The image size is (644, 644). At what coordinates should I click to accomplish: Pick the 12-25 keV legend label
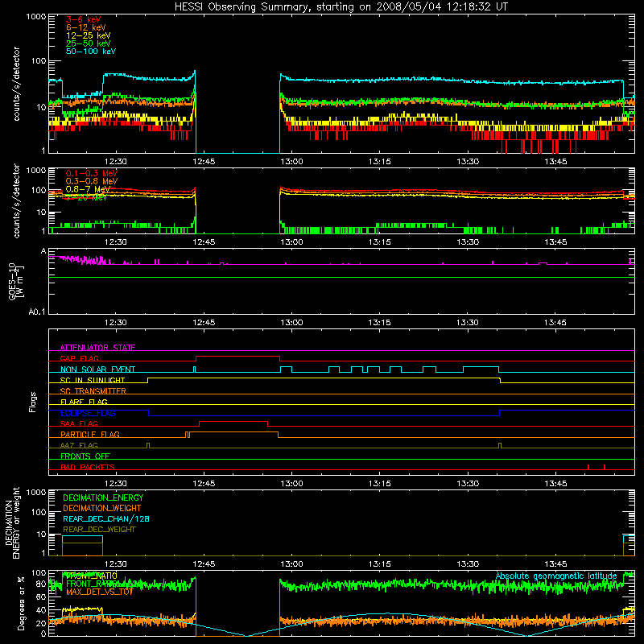pos(89,35)
